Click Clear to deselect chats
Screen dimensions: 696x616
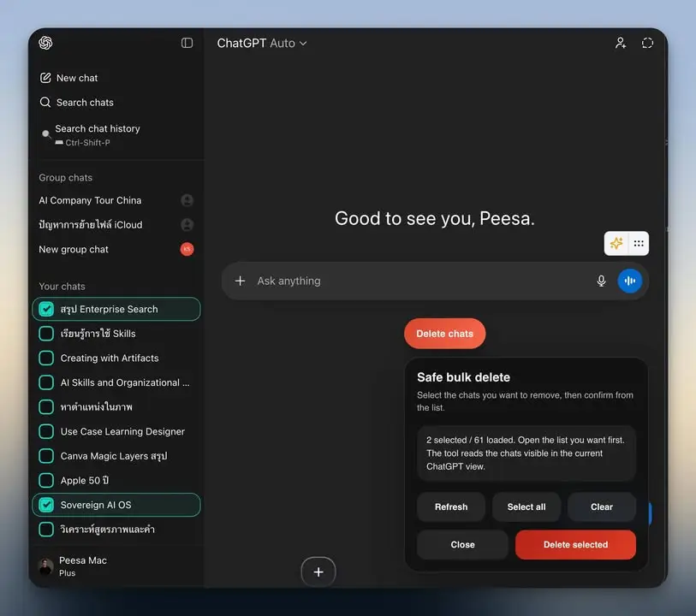coord(602,506)
